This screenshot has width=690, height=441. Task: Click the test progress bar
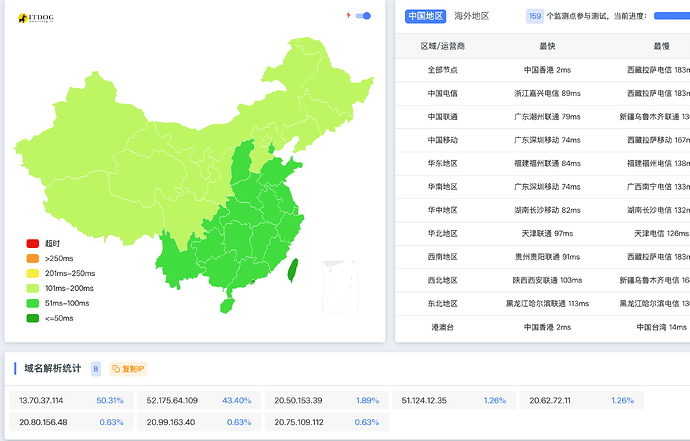[671, 16]
